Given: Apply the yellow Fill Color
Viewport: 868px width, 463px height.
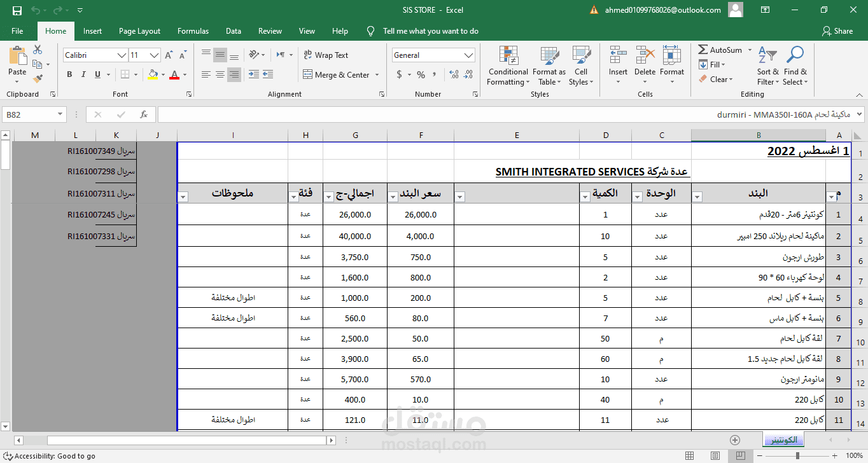Looking at the screenshot, I should (x=153, y=75).
